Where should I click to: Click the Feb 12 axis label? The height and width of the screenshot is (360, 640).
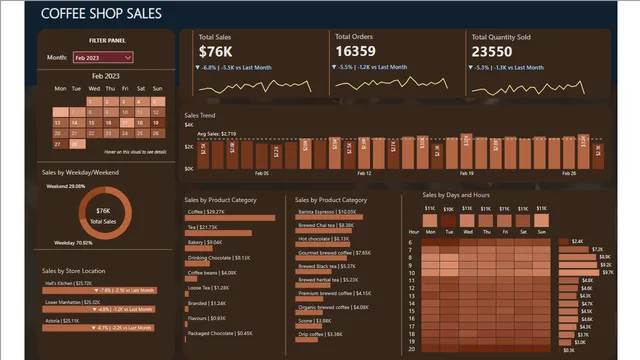(x=364, y=173)
